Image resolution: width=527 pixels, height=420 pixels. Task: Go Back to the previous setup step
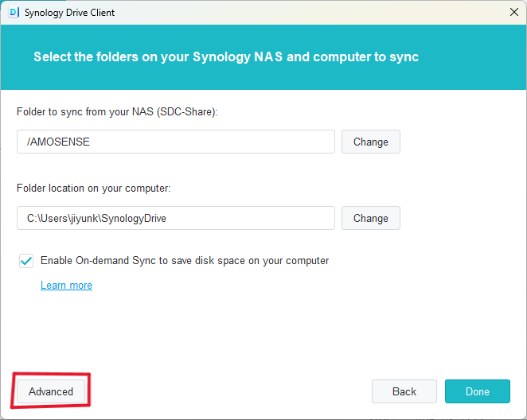tap(404, 391)
